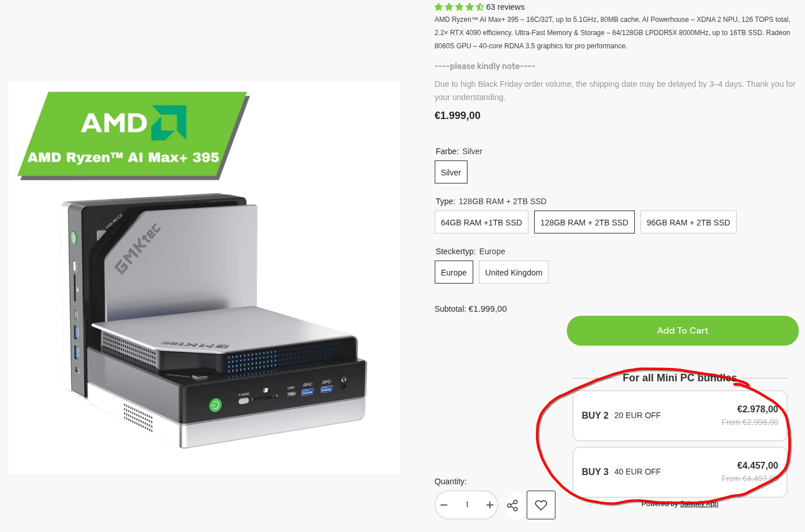Open the star rating reviews
The height and width of the screenshot is (532, 805).
pyautogui.click(x=459, y=7)
